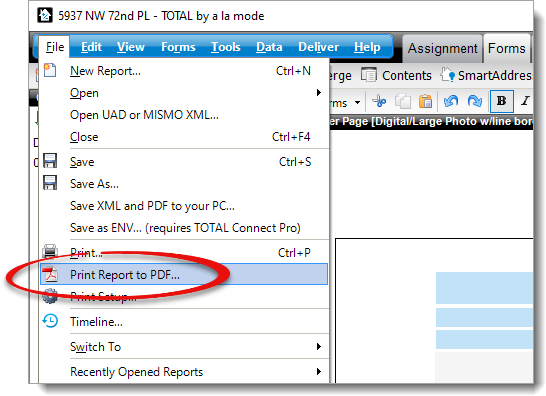Open the Edit menu
Image resolution: width=546 pixels, height=396 pixels.
point(91,47)
